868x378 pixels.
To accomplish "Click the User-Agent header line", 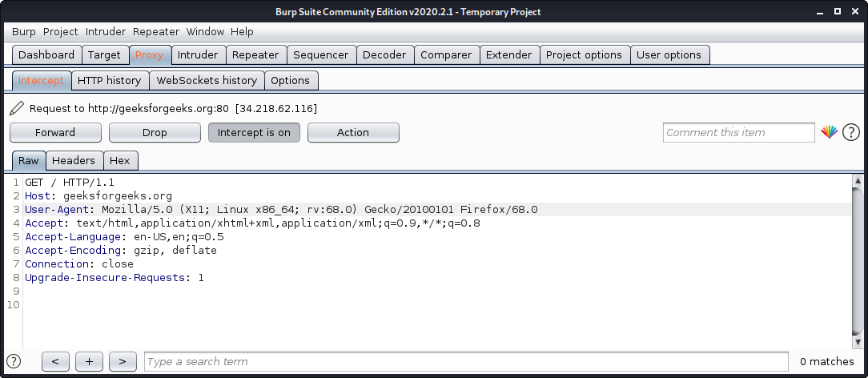I will click(x=281, y=210).
